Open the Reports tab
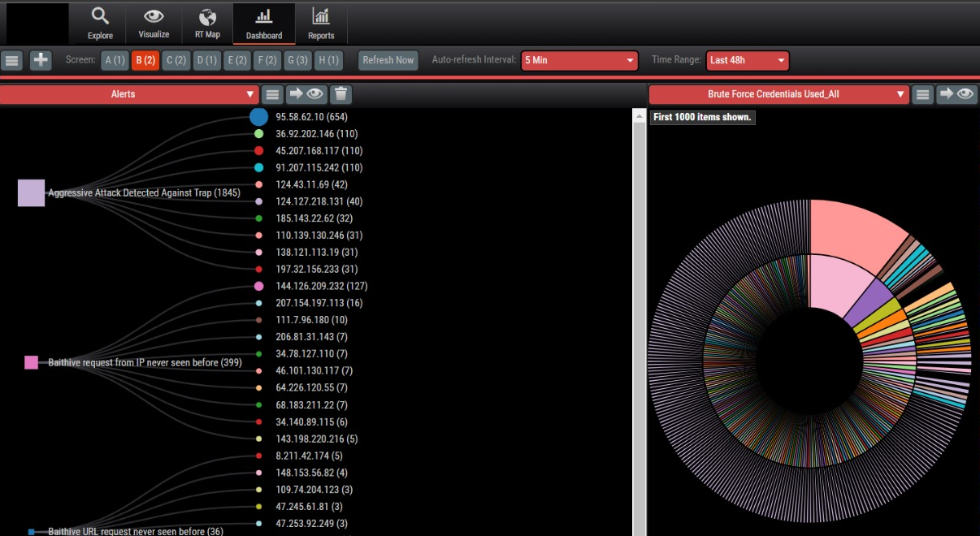Screen dimensions: 980x536 click(321, 24)
